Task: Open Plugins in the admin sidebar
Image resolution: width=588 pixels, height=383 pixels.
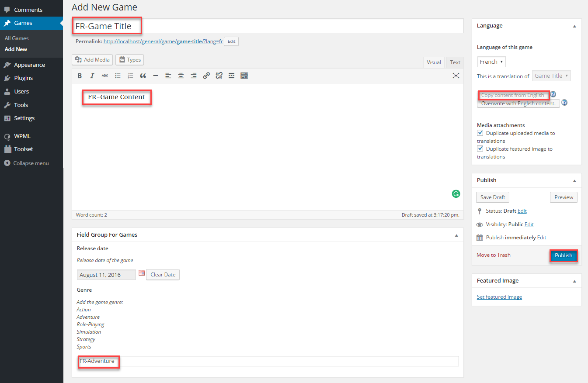Action: pos(23,78)
